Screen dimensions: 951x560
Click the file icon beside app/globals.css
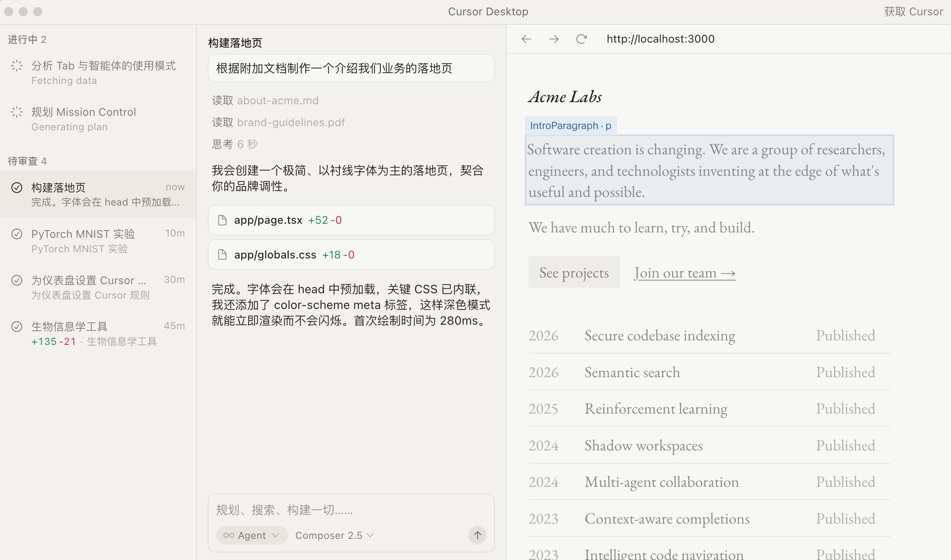point(222,255)
